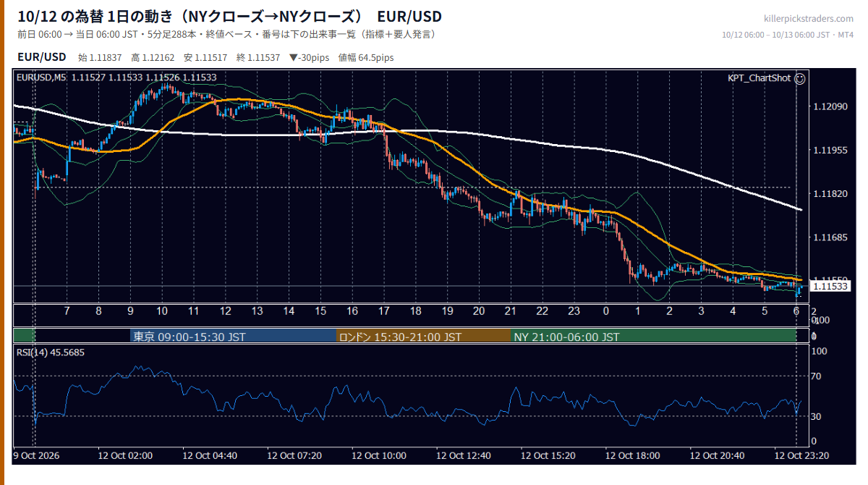The width and height of the screenshot is (868, 485).
Task: Click the subtitle starting with 前日 06:00
Action: point(226,35)
